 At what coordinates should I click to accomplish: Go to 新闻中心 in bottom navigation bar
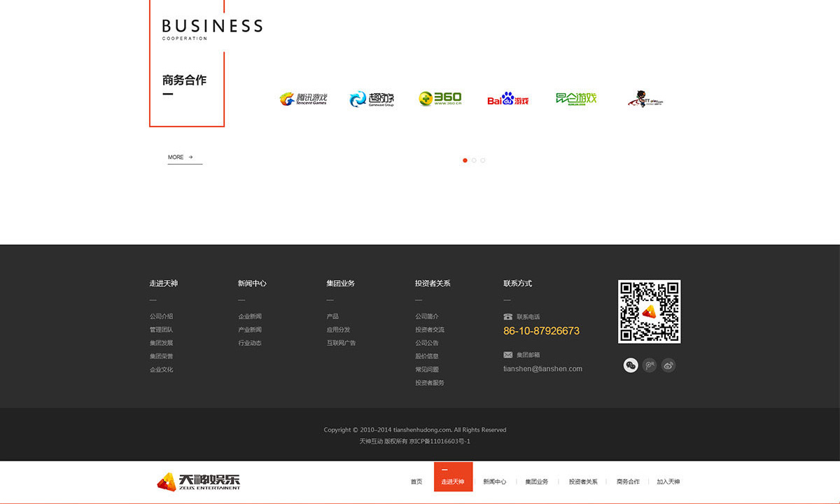tap(494, 482)
